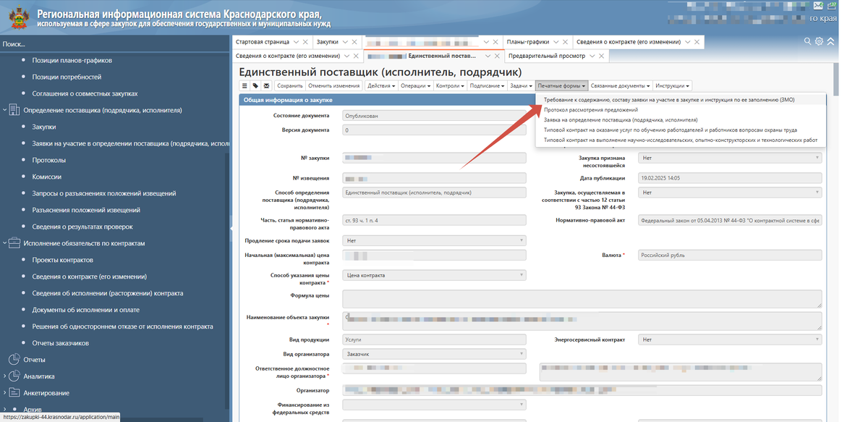868x422 pixels.
Task: Click the Отменить изменения button
Action: (333, 85)
